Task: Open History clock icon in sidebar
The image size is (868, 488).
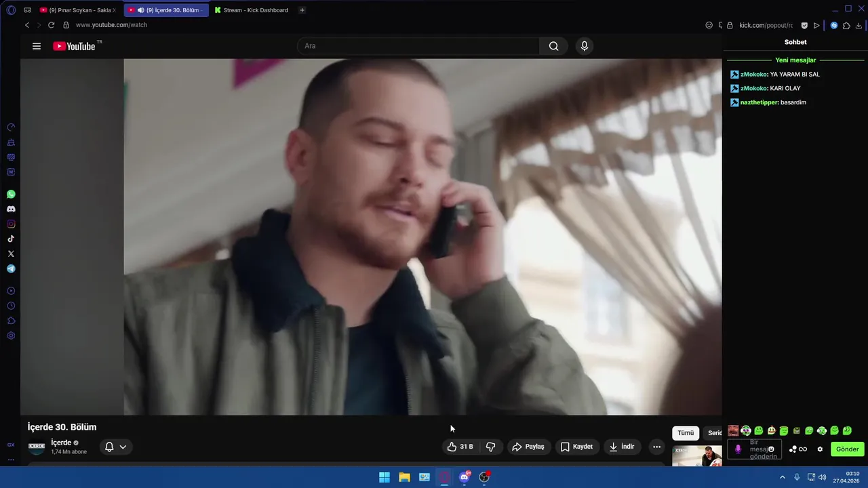Action: click(x=11, y=306)
